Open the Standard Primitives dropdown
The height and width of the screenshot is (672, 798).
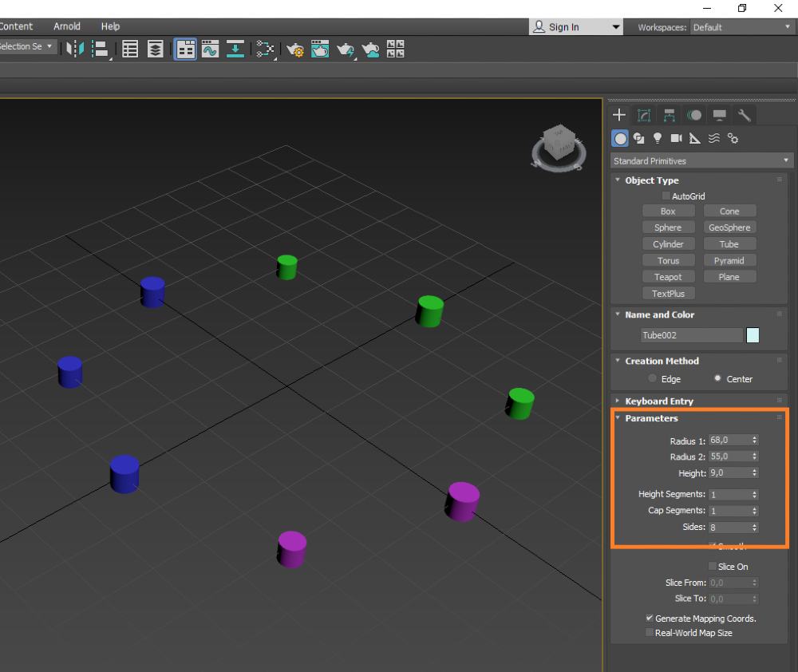[701, 161]
